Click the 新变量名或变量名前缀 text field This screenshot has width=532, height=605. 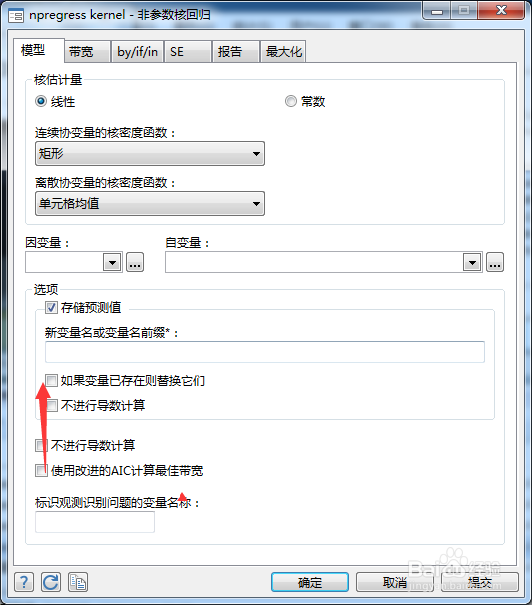click(x=265, y=352)
